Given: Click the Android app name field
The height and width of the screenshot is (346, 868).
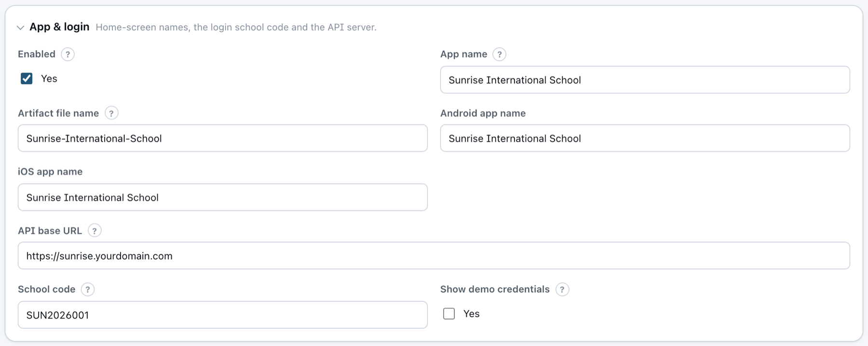Looking at the screenshot, I should 645,138.
